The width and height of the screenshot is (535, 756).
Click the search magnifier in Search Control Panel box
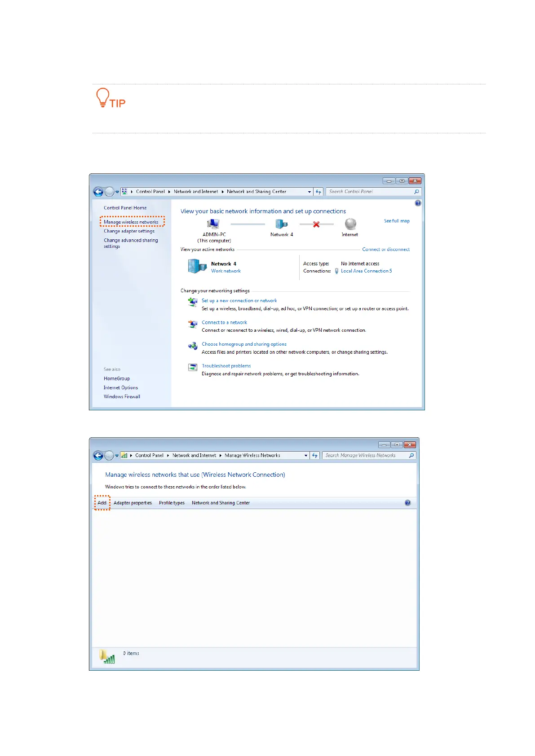(x=416, y=192)
